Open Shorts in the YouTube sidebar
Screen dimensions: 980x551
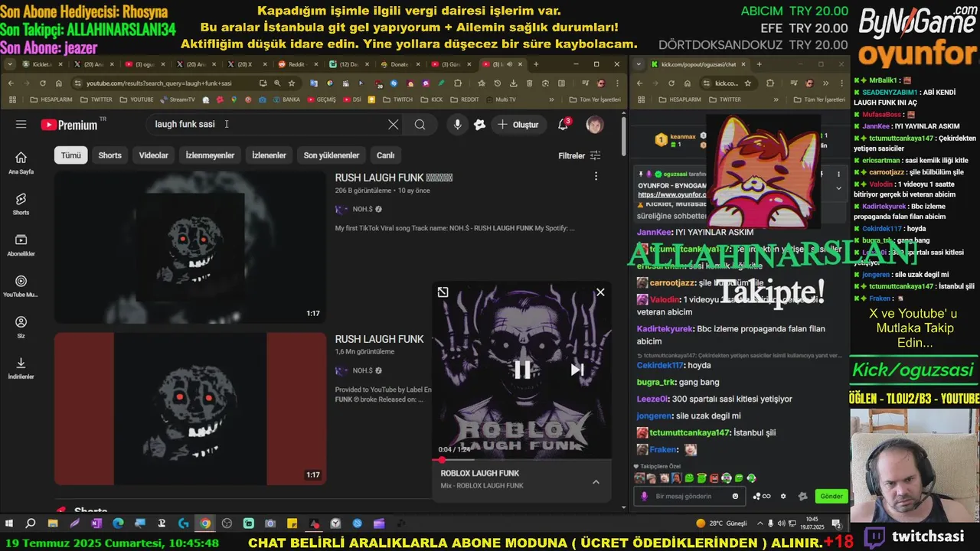coord(21,204)
